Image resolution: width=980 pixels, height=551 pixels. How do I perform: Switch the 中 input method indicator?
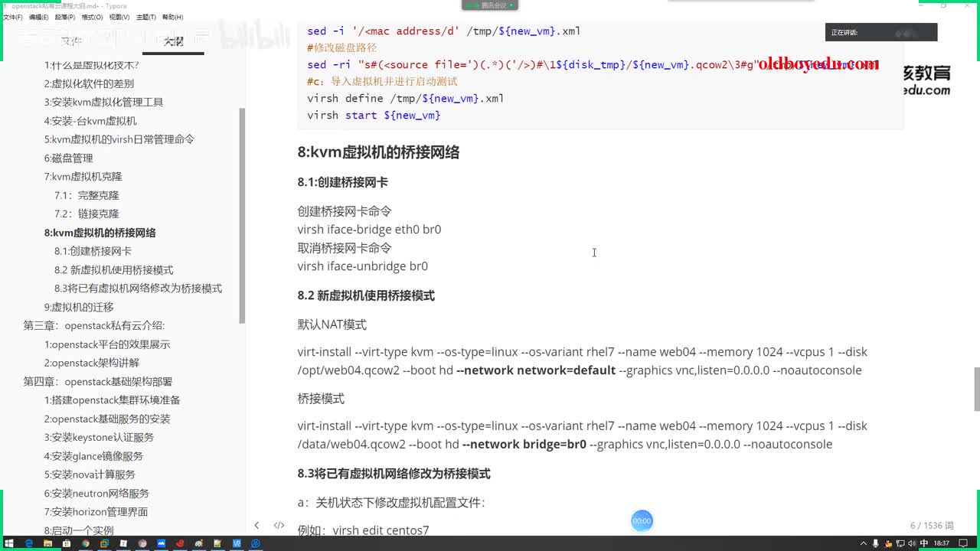[x=924, y=543]
